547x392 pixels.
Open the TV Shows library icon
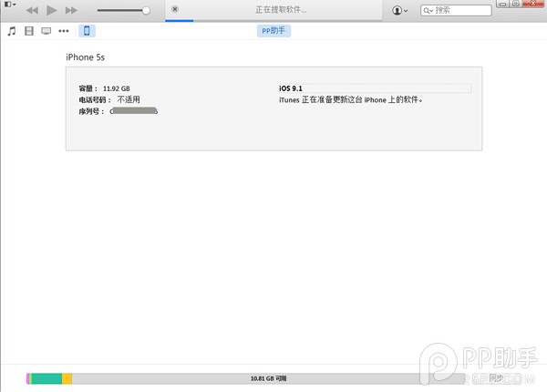click(x=46, y=31)
